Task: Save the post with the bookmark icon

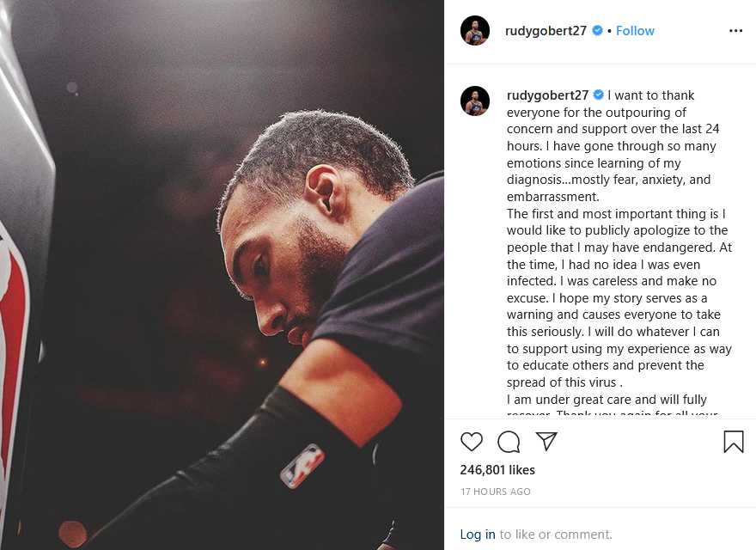Action: (x=734, y=442)
